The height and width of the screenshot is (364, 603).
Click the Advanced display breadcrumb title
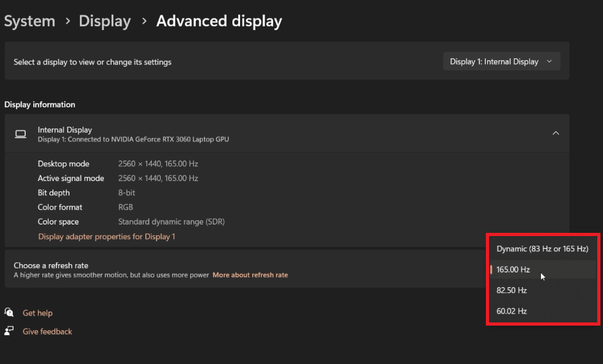tap(219, 21)
